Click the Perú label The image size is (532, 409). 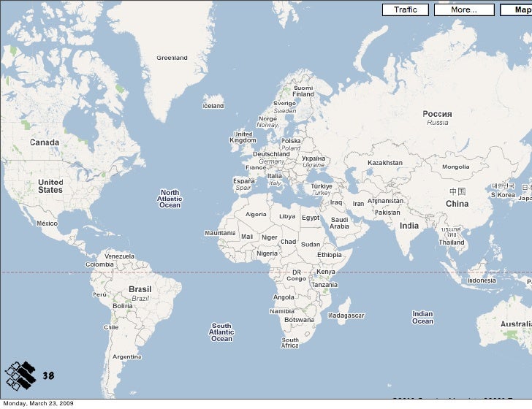pyautogui.click(x=99, y=295)
